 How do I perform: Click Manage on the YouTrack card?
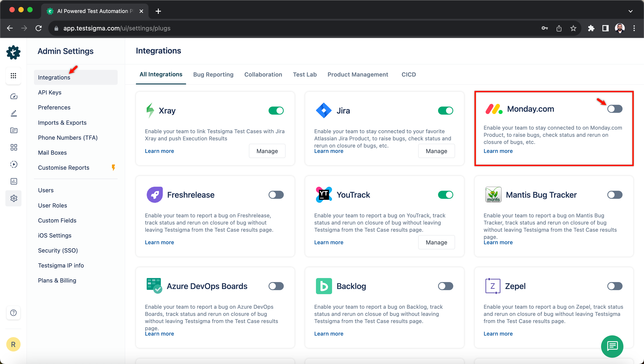(436, 242)
